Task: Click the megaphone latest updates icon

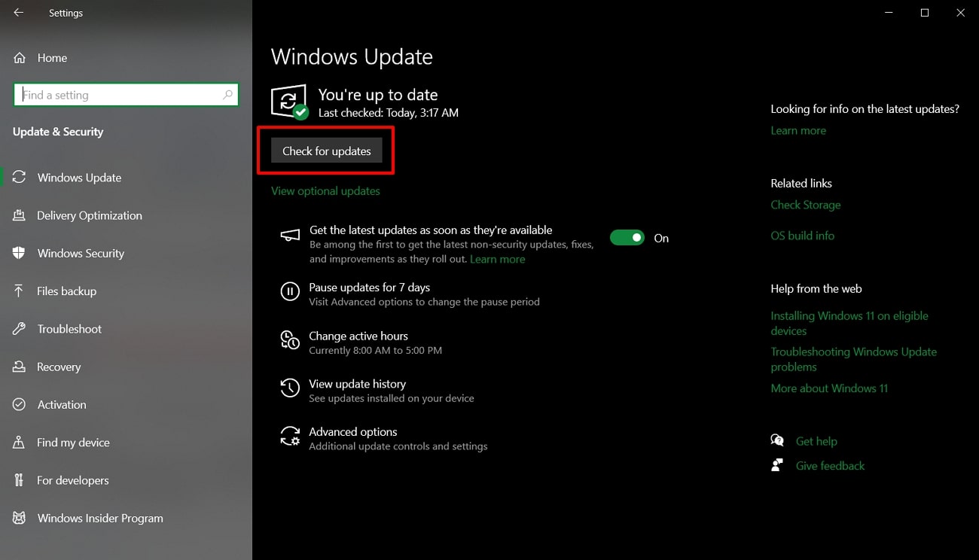Action: 290,236
